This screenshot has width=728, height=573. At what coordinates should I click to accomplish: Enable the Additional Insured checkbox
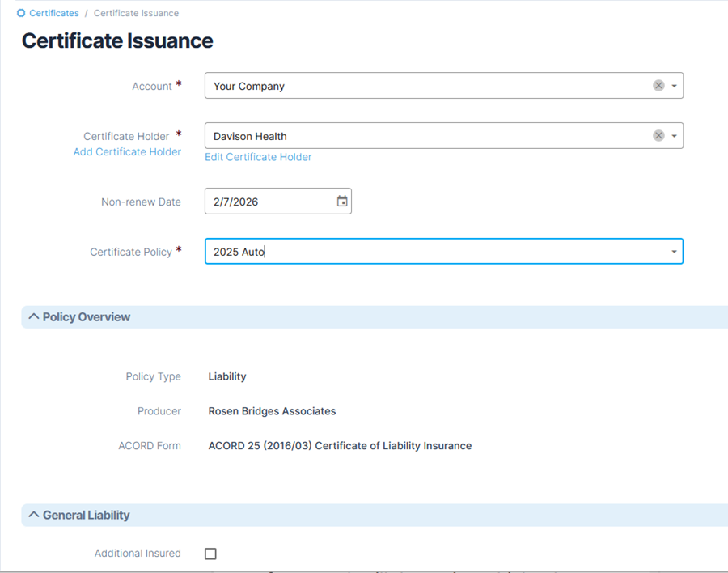tap(210, 554)
